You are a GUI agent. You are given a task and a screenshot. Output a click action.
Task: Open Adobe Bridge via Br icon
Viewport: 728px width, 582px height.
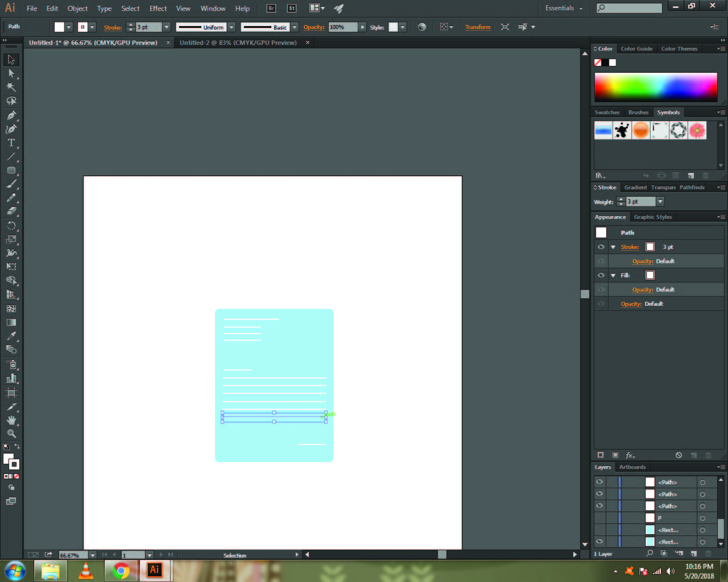tap(271, 8)
